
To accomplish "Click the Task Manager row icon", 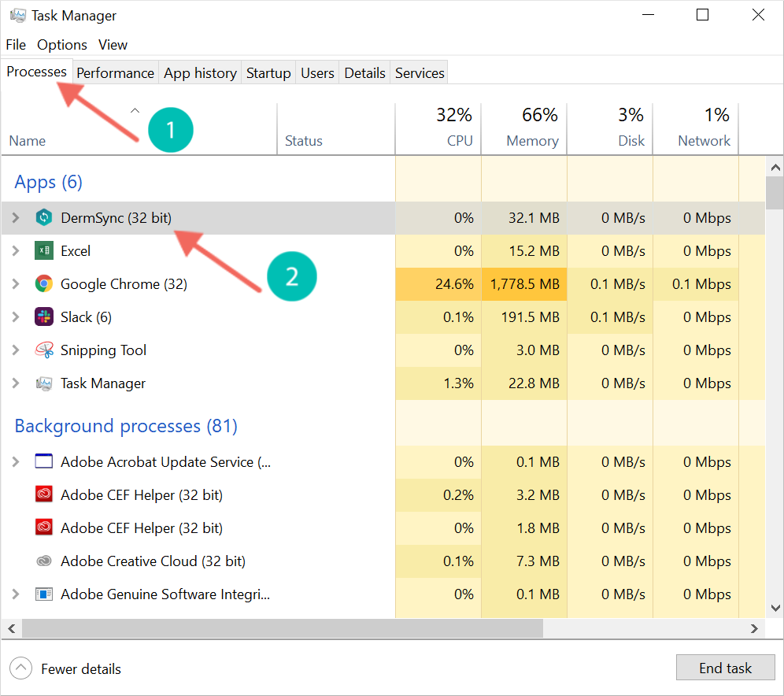I will (44, 383).
